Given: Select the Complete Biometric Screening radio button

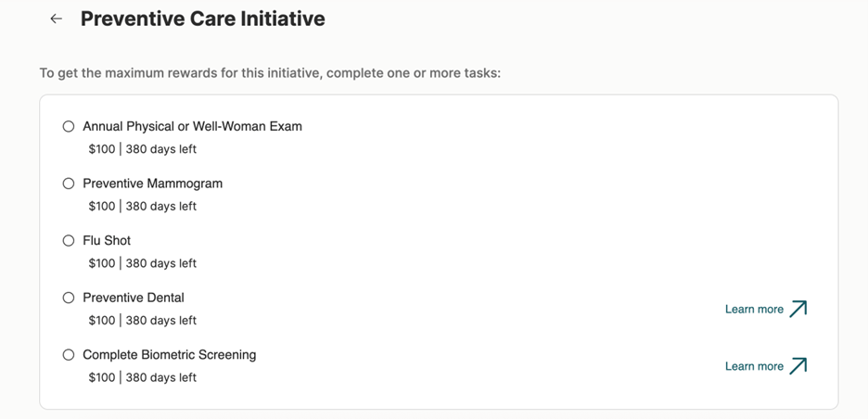Looking at the screenshot, I should tap(68, 355).
